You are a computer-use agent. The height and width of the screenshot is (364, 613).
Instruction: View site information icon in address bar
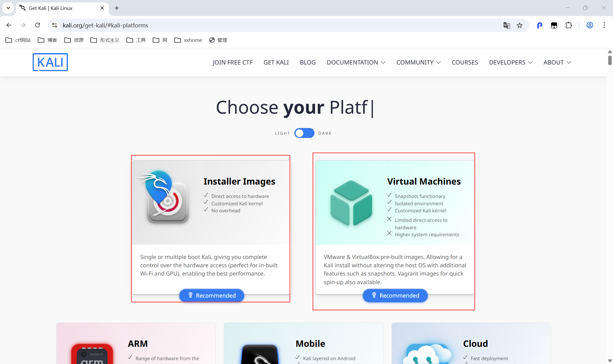55,25
